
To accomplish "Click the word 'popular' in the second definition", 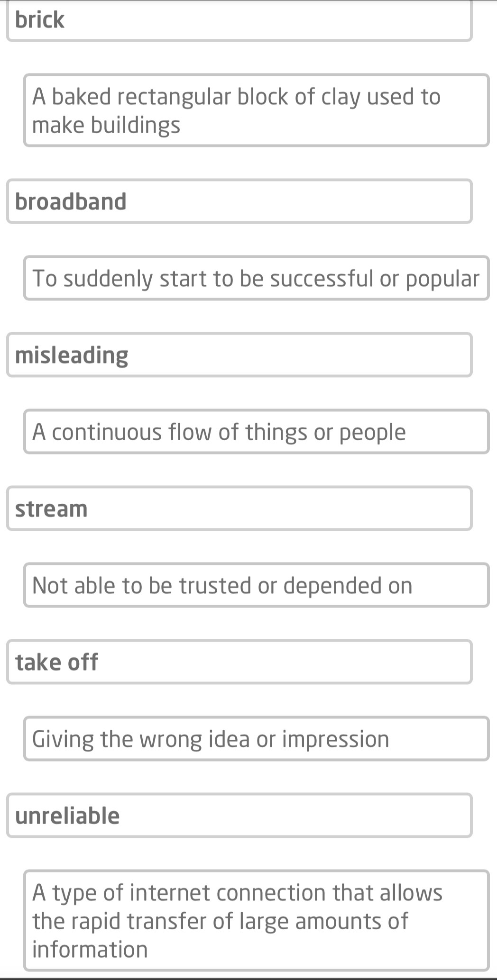I will [x=442, y=280].
